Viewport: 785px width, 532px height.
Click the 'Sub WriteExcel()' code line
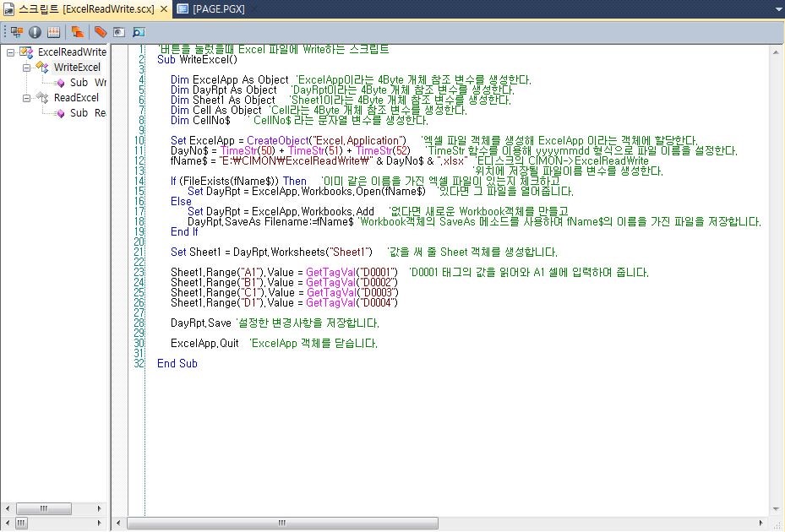pyautogui.click(x=197, y=60)
